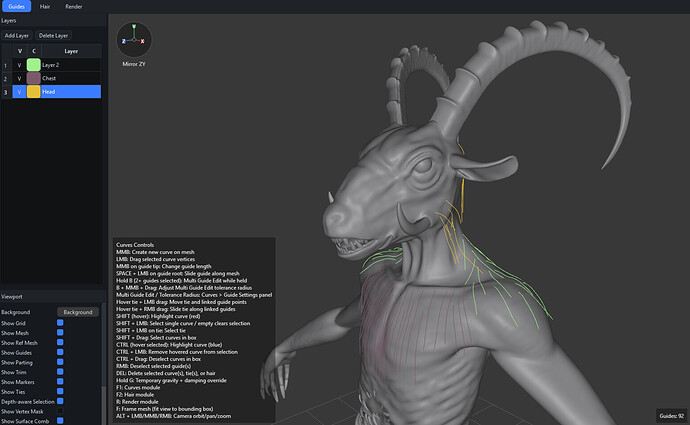Click the Add Layer button
This screenshot has height=425, width=690.
point(17,36)
